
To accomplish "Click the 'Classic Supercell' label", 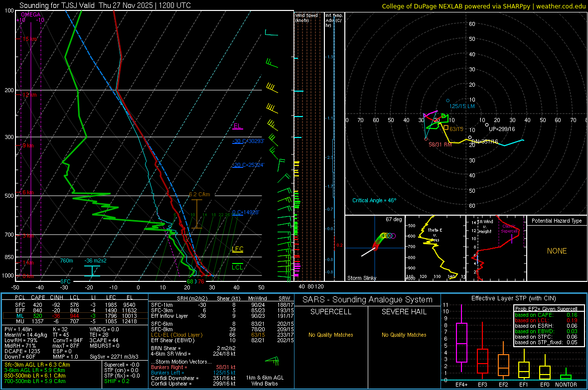I will [x=509, y=229].
